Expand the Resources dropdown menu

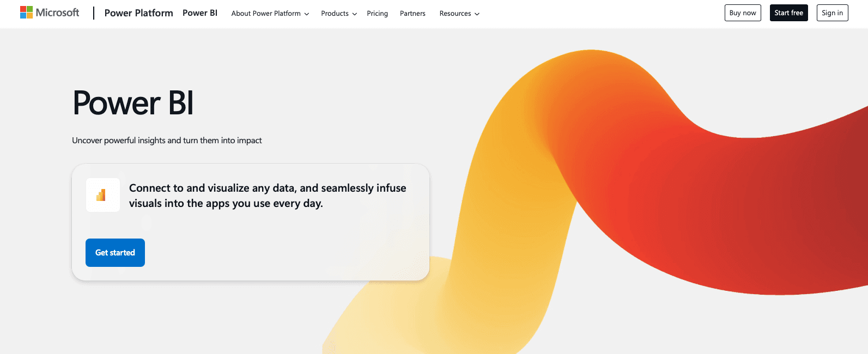click(x=459, y=14)
